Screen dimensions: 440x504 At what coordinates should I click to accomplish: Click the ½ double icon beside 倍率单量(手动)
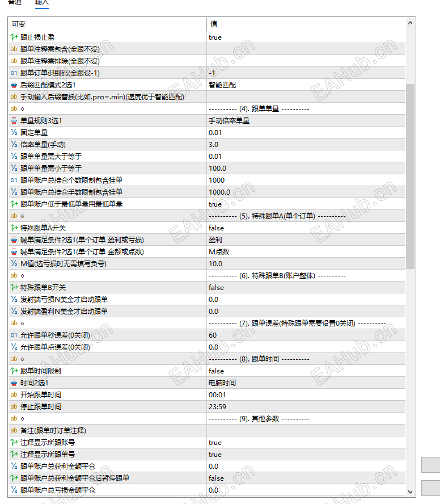tap(14, 144)
